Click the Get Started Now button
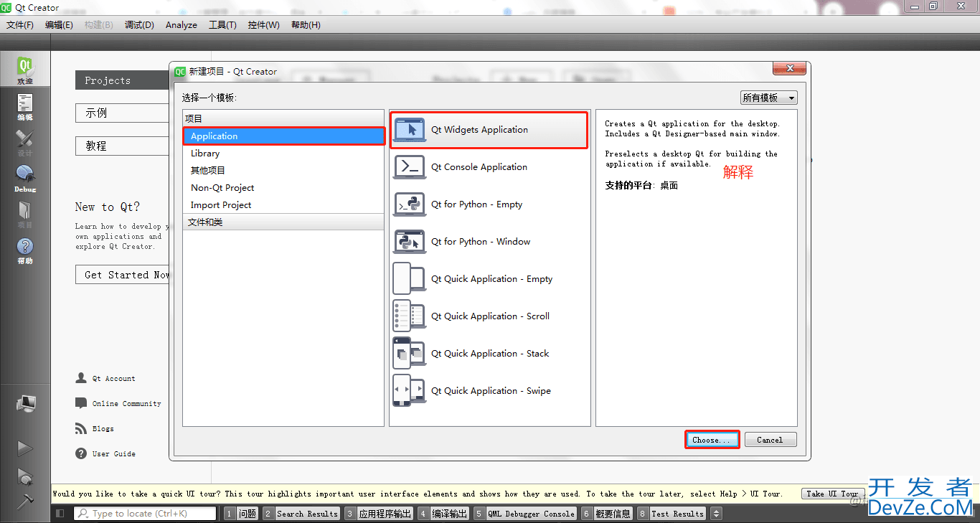Image resolution: width=980 pixels, height=523 pixels. [x=122, y=275]
